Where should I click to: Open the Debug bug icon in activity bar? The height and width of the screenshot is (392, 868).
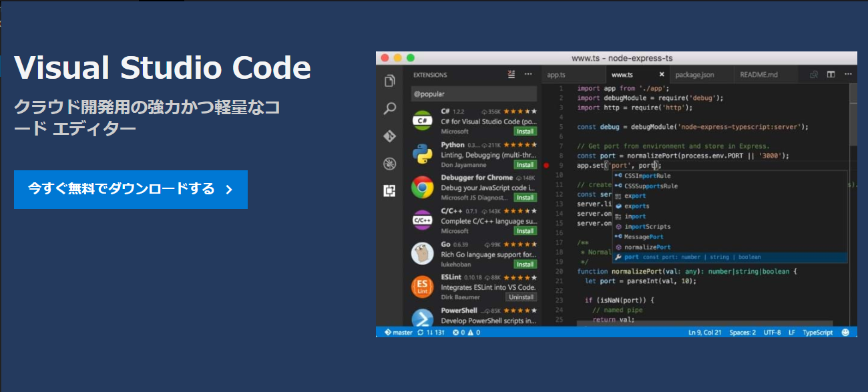coord(389,163)
